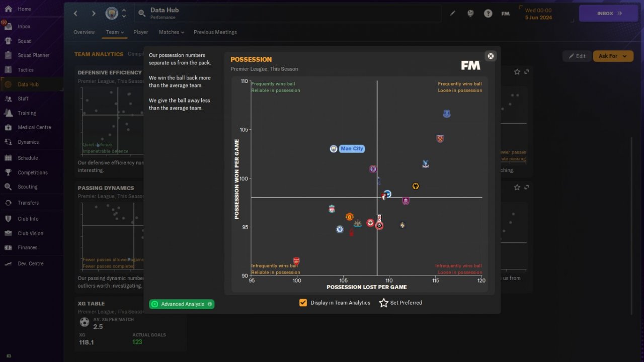644x362 pixels.
Task: Click the Manchester United badge on chart
Action: pyautogui.click(x=350, y=217)
